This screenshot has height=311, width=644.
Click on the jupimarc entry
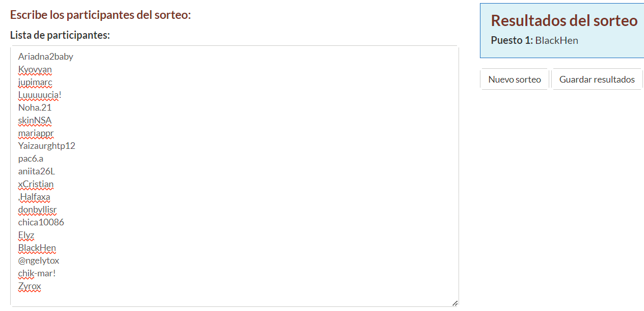tap(35, 82)
